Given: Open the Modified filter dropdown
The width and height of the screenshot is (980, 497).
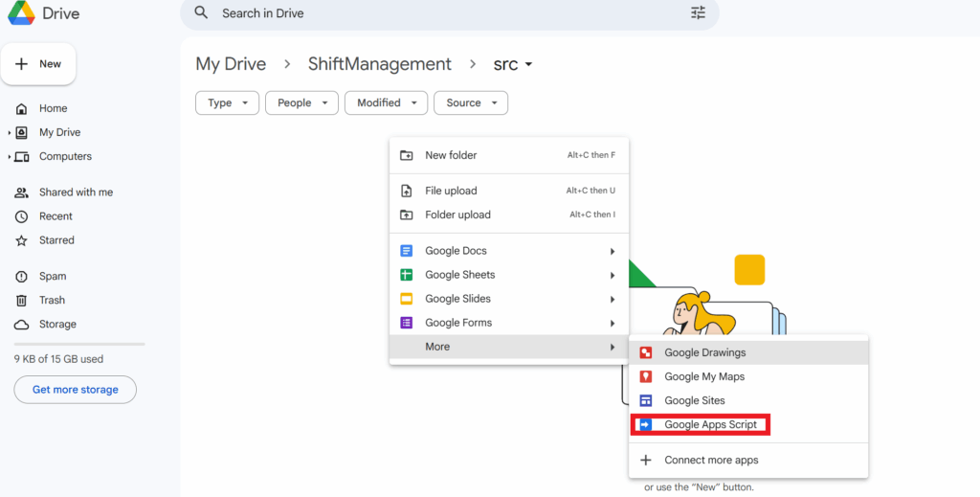Looking at the screenshot, I should (387, 103).
